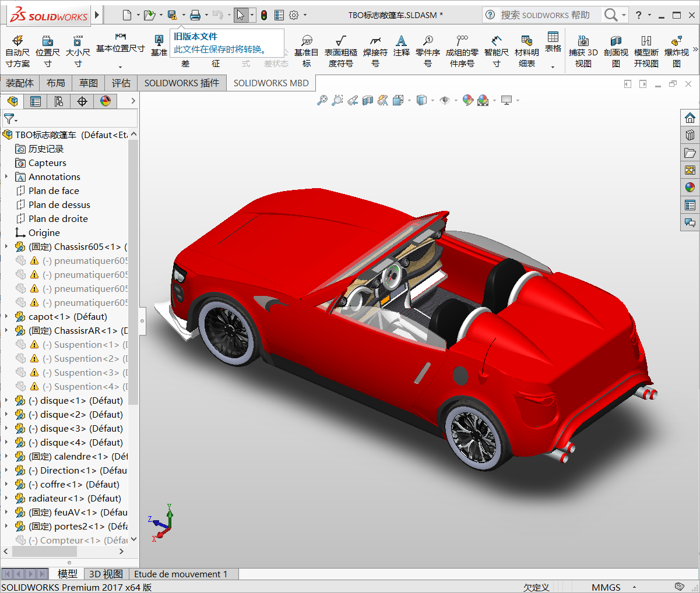700x593 pixels.
Task: Click the DisplayManager color sphere tab
Action: 105,101
